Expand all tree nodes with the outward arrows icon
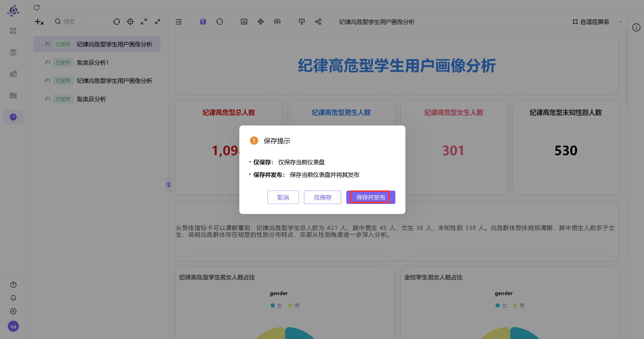The height and width of the screenshot is (339, 644). [x=144, y=22]
